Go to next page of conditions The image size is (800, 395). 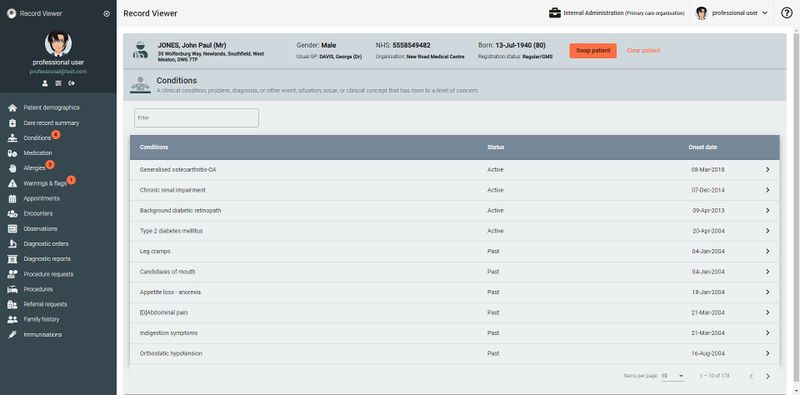[767, 377]
